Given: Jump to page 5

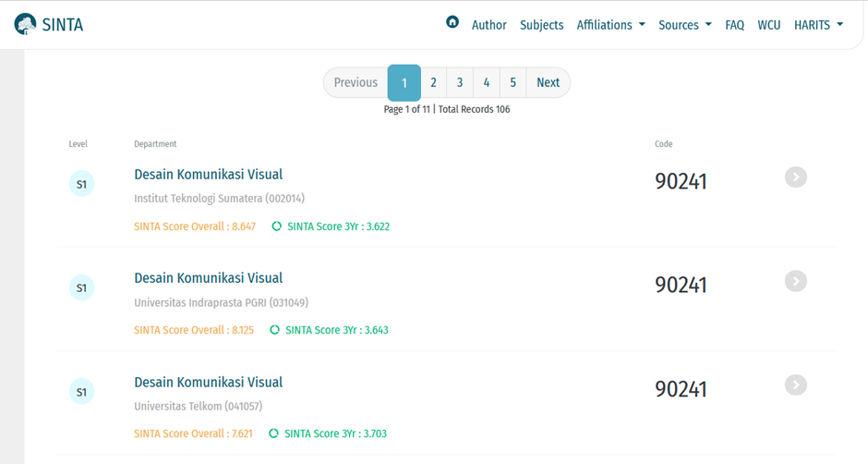Looking at the screenshot, I should (x=512, y=82).
